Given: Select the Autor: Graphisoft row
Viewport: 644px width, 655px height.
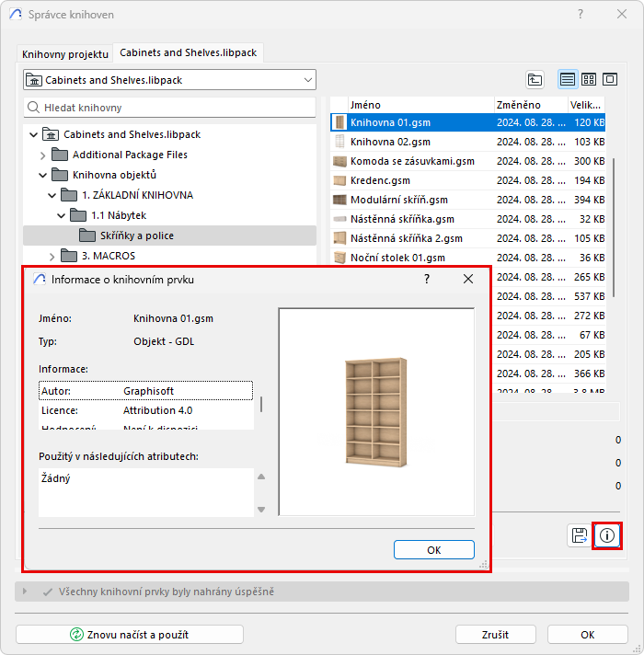Looking at the screenshot, I should [145, 391].
